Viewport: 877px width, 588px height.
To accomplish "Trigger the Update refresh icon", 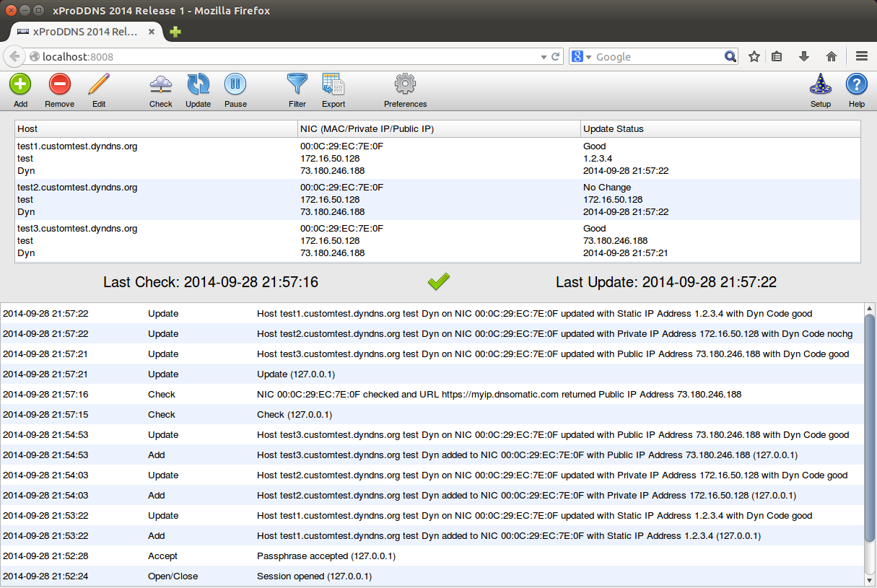I will pyautogui.click(x=198, y=84).
